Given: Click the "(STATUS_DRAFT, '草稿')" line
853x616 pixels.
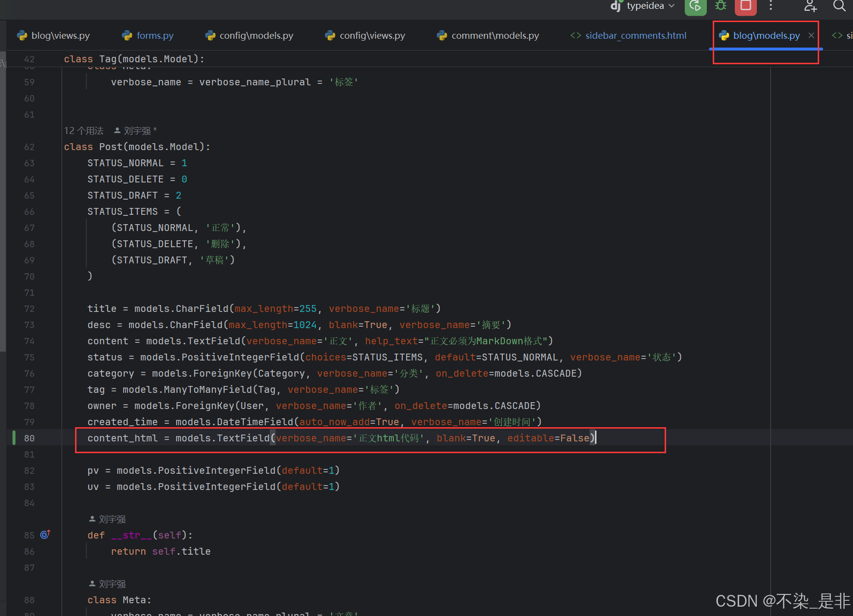Looking at the screenshot, I should point(173,260).
